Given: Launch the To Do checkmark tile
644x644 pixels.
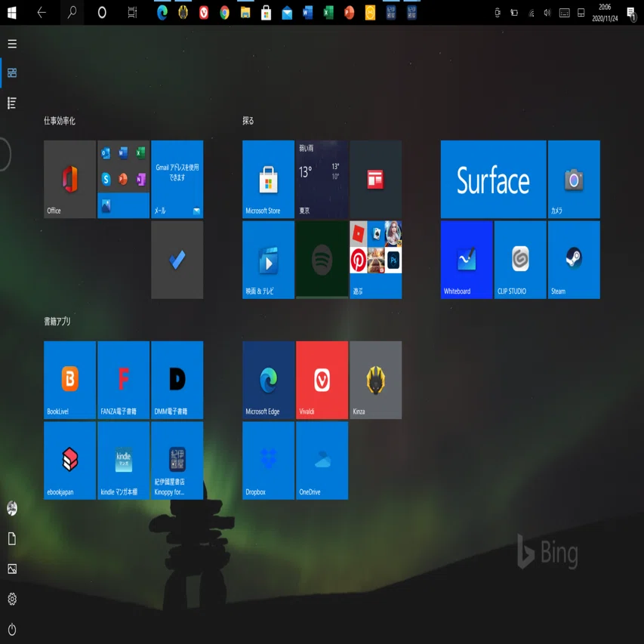Looking at the screenshot, I should pyautogui.click(x=177, y=260).
